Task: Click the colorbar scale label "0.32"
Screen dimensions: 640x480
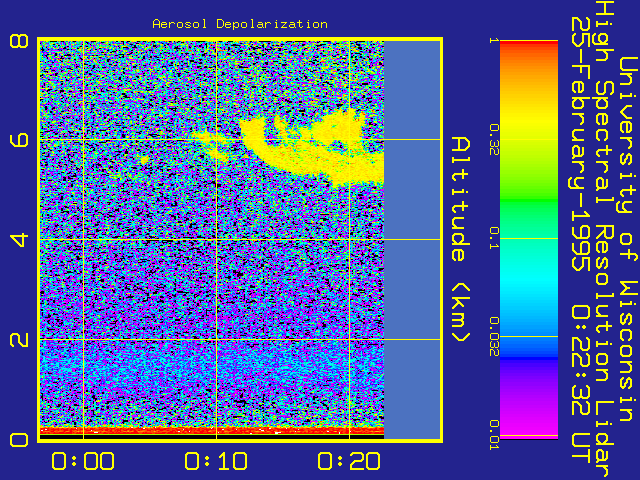Action: click(494, 140)
